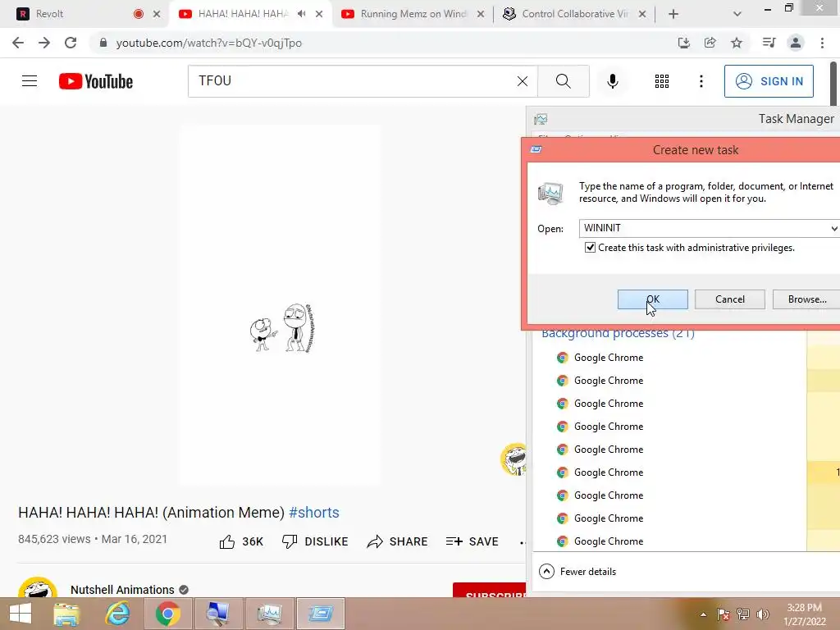Open Windows Start button

point(20,614)
